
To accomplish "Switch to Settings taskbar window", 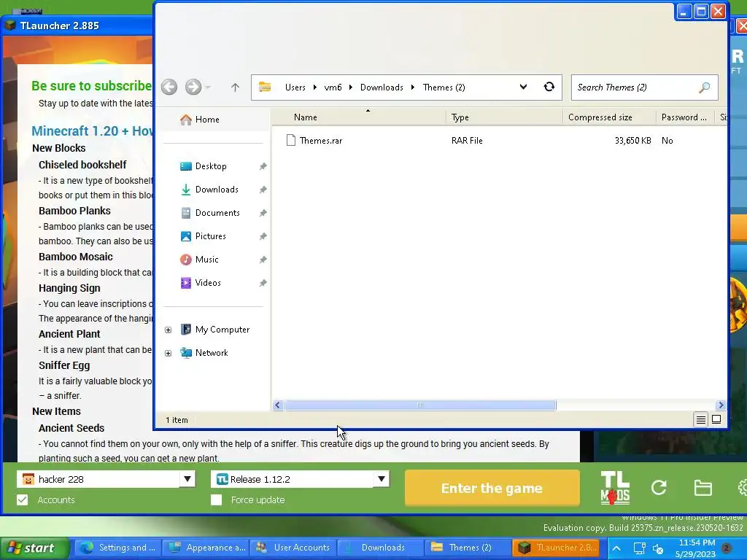I will pos(117,548).
